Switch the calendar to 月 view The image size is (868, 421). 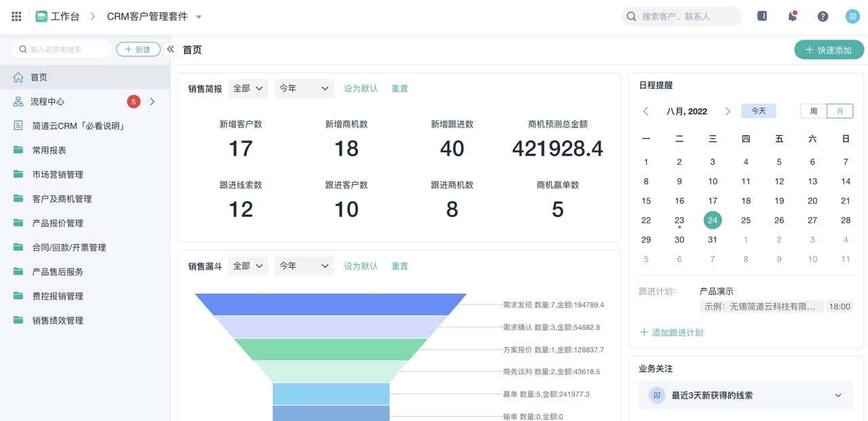[839, 111]
